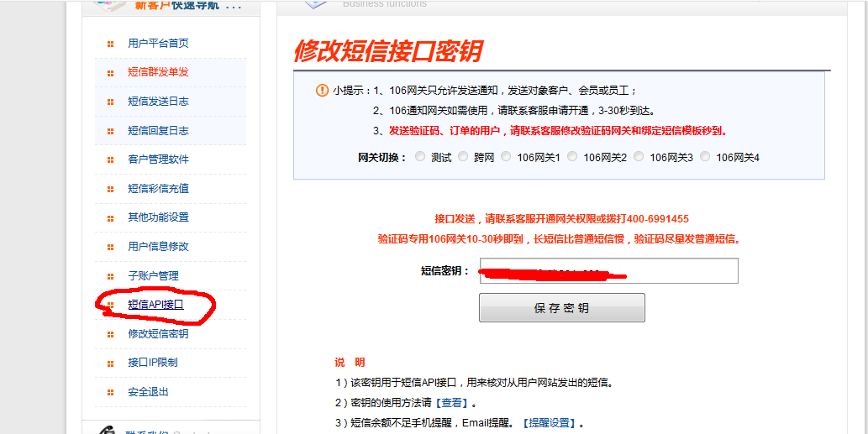
Task: Click the 保存密钥 button
Action: pyautogui.click(x=562, y=307)
